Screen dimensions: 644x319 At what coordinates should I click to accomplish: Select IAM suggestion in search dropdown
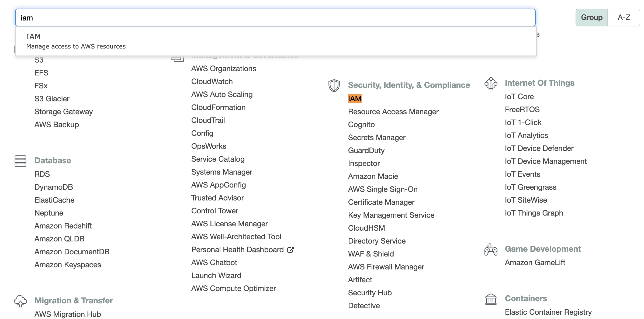tap(75, 41)
